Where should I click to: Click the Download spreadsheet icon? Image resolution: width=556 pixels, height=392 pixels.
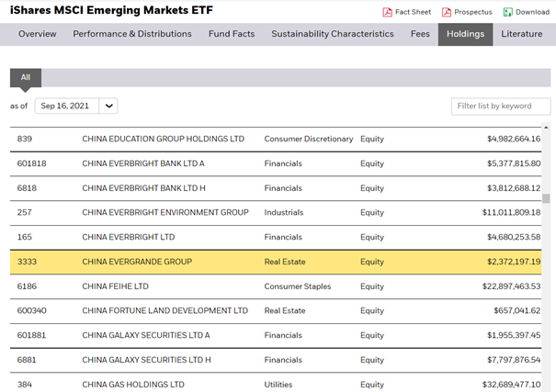508,13
